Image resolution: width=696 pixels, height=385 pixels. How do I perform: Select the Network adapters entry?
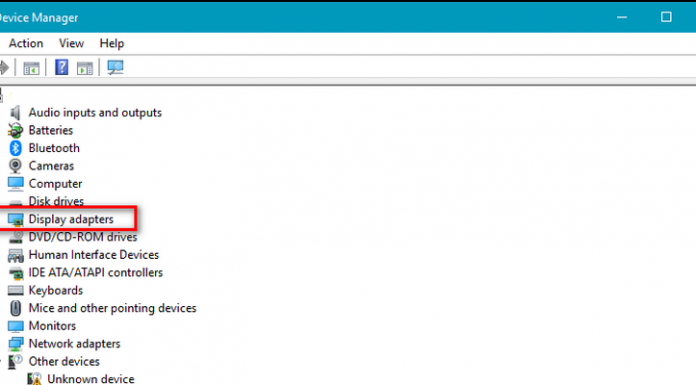(75, 344)
